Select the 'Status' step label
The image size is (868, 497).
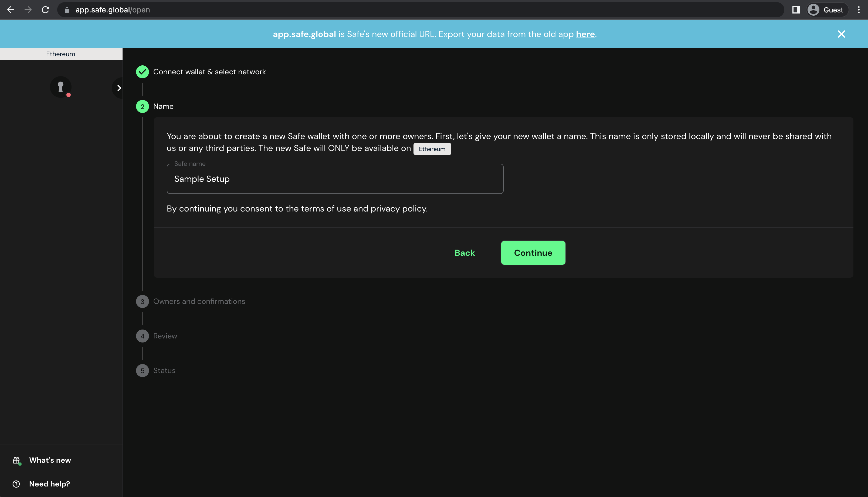click(164, 371)
